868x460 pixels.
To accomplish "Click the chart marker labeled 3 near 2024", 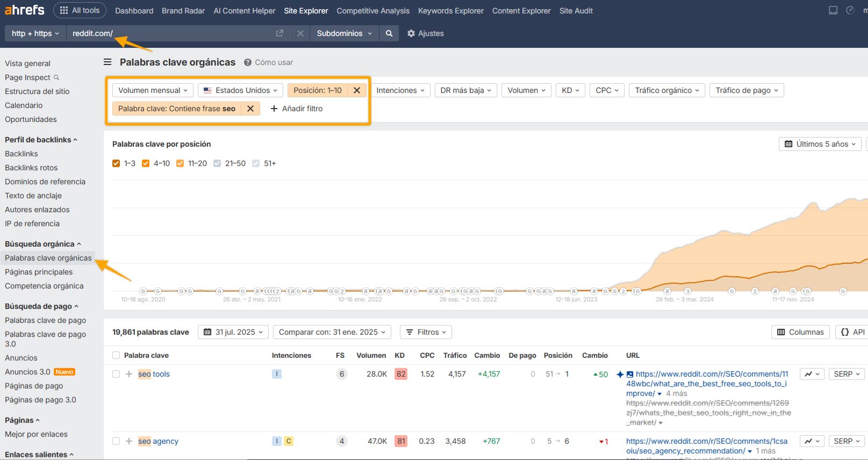I will tap(687, 291).
